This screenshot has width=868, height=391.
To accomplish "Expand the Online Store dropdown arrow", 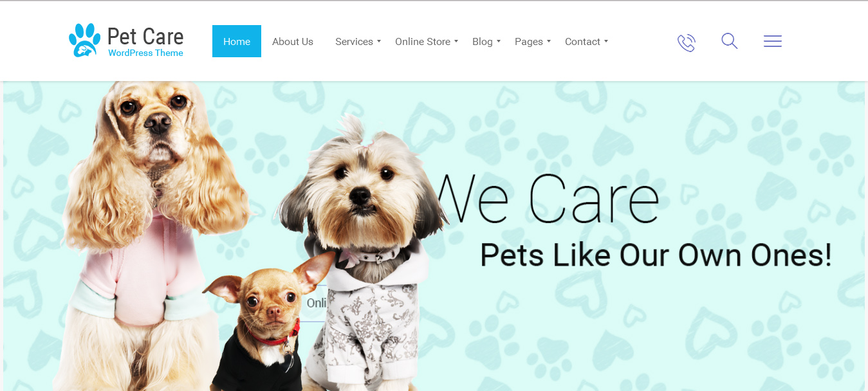I will [x=456, y=41].
